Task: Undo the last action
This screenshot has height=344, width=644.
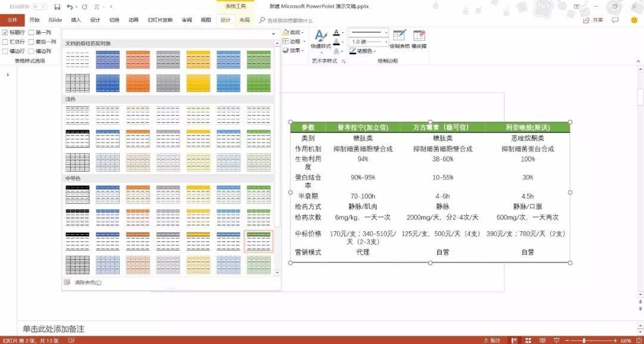Action: click(69, 7)
